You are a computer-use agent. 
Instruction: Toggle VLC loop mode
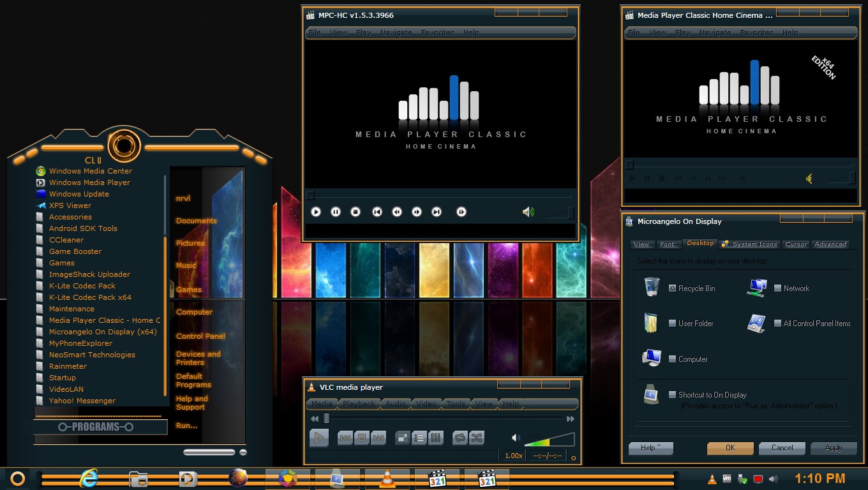[460, 438]
